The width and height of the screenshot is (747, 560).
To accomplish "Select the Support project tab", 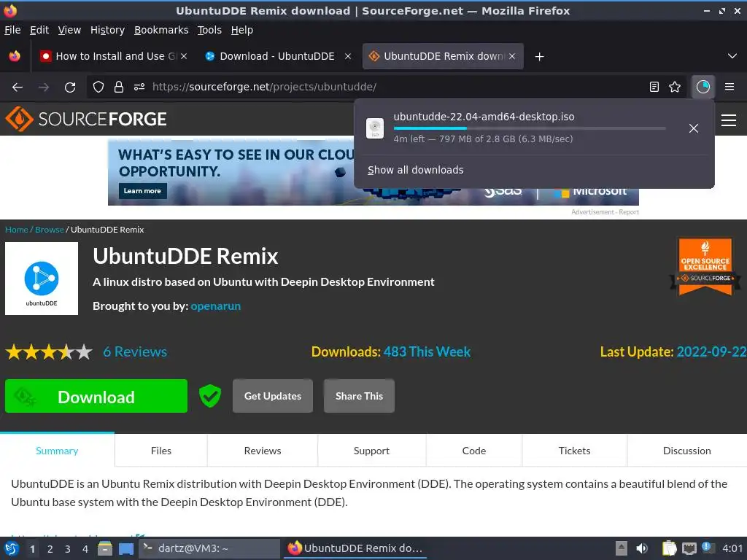I will pos(371,451).
